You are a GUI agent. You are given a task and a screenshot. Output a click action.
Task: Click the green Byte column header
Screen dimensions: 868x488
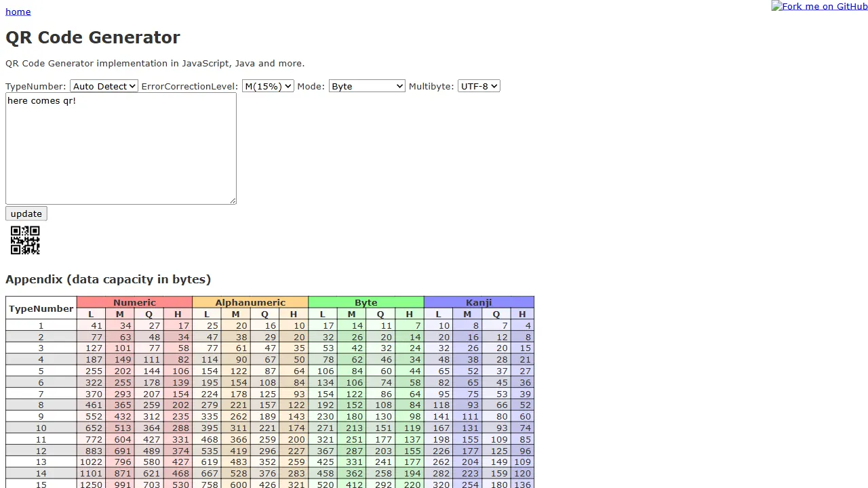coord(366,302)
